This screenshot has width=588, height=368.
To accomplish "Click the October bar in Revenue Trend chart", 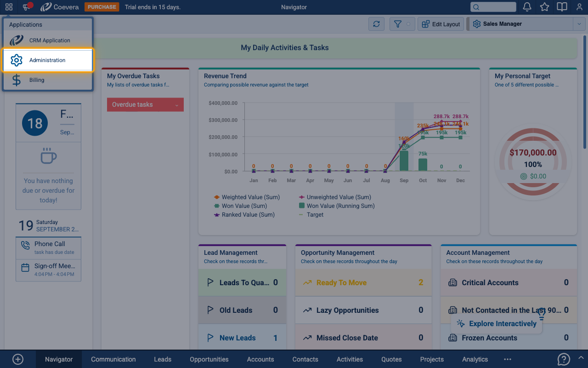I will tap(423, 165).
